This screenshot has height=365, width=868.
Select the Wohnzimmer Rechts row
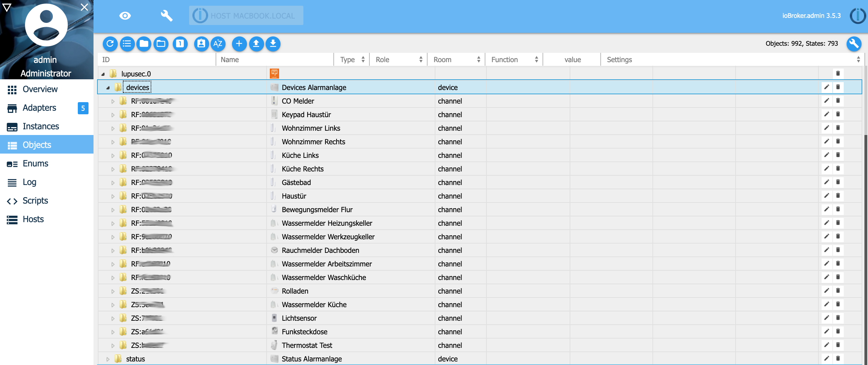pyautogui.click(x=480, y=142)
